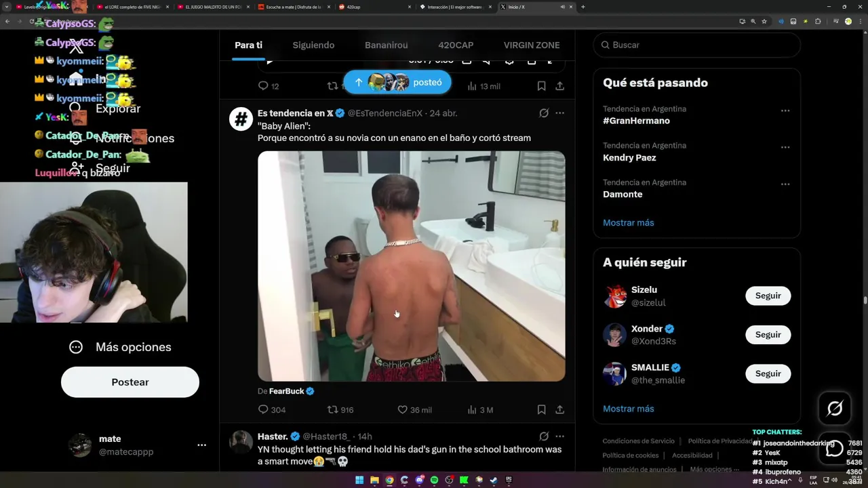Open account menu next to mate @matecappp
The width and height of the screenshot is (868, 488).
[x=201, y=445]
